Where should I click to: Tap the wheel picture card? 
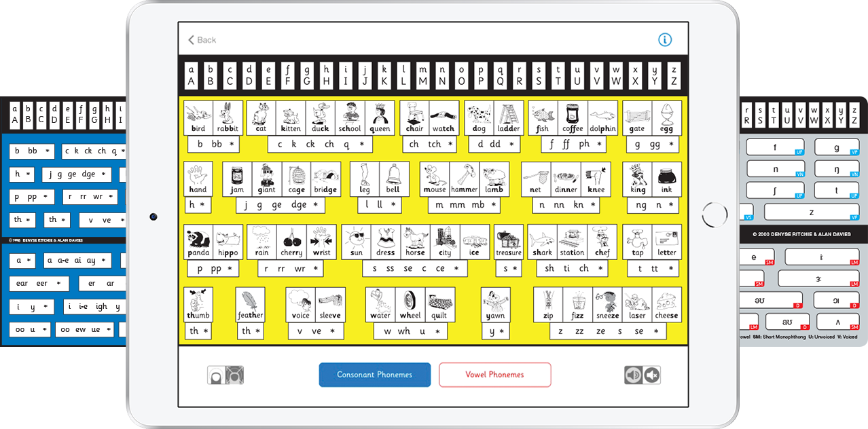(x=410, y=304)
